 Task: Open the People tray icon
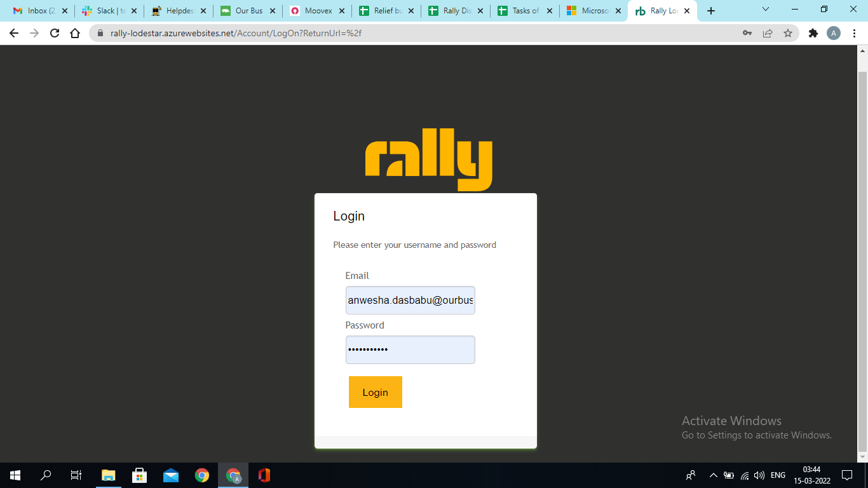pos(691,475)
